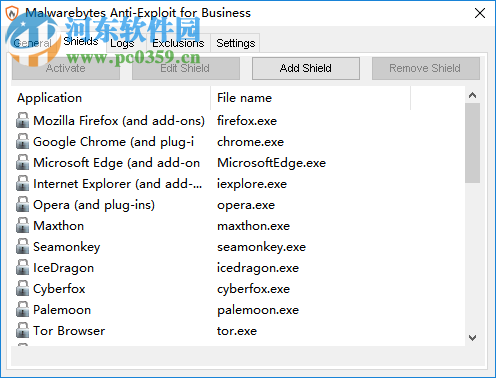The height and width of the screenshot is (378, 496).
Task: Click the lock icon beside Maxthon
Action: [22, 226]
